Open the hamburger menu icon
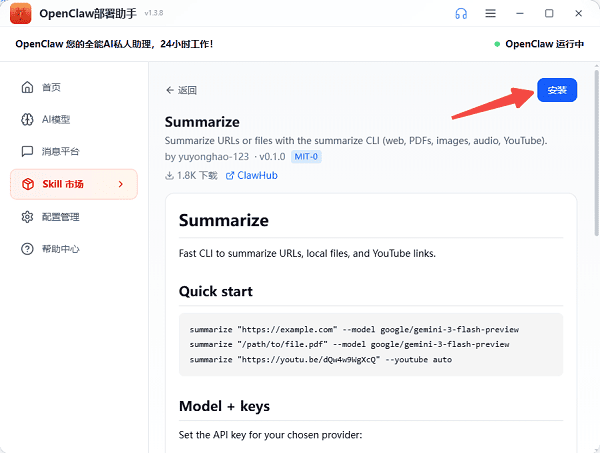600x453 pixels. [491, 13]
